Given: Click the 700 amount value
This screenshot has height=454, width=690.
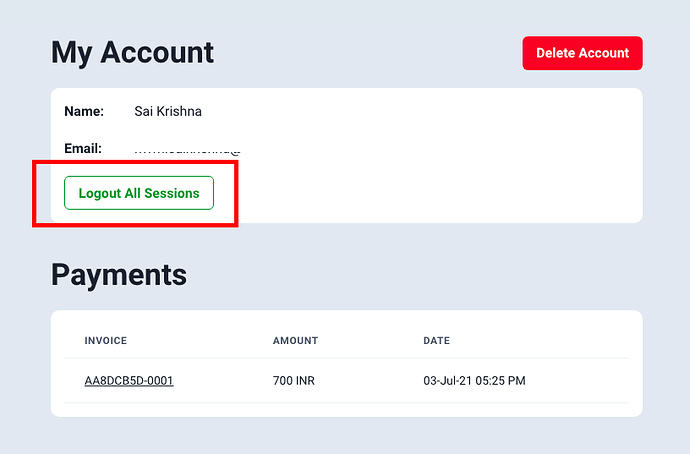Looking at the screenshot, I should (283, 381).
